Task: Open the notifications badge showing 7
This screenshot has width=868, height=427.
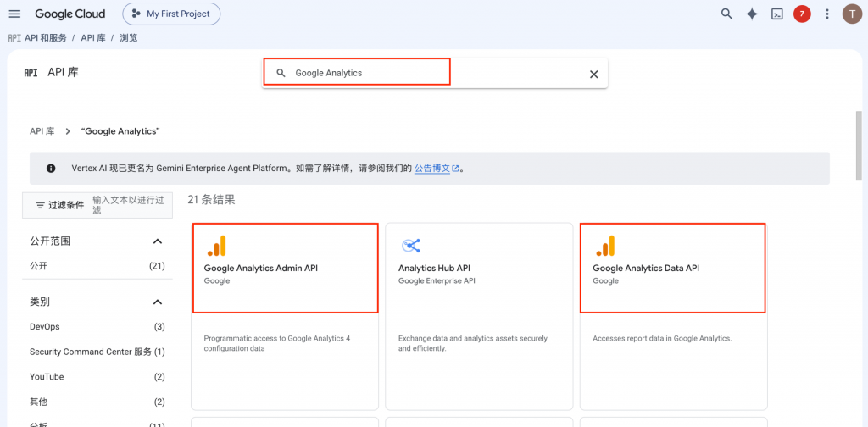Action: click(802, 14)
